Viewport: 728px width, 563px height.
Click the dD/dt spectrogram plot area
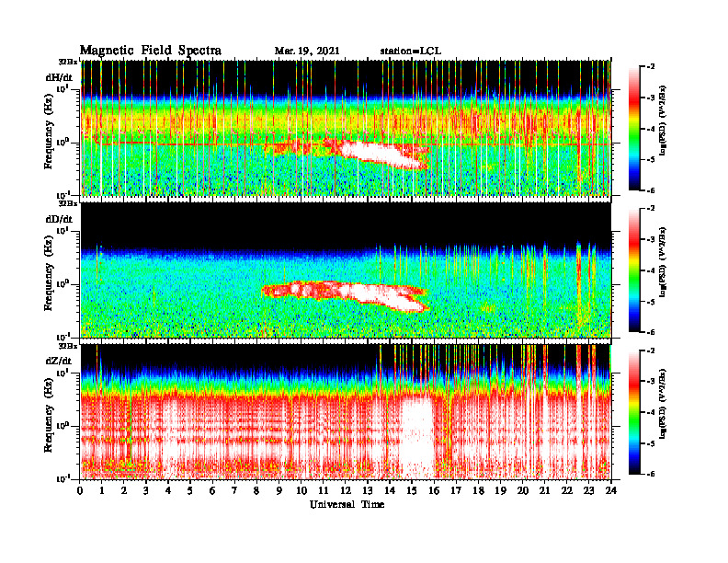pos(346,270)
